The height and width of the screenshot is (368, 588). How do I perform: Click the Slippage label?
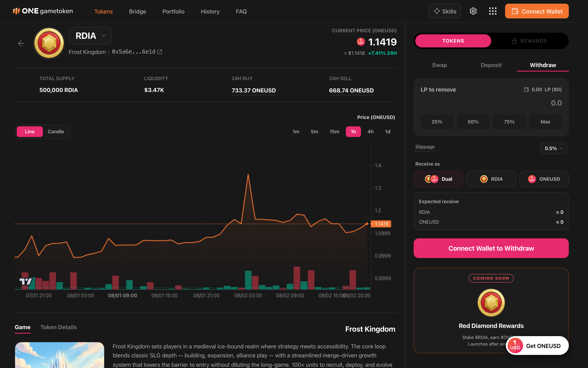(x=425, y=147)
